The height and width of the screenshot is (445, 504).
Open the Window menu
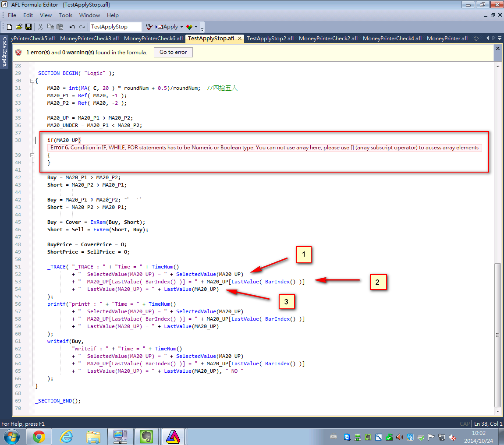pyautogui.click(x=90, y=15)
